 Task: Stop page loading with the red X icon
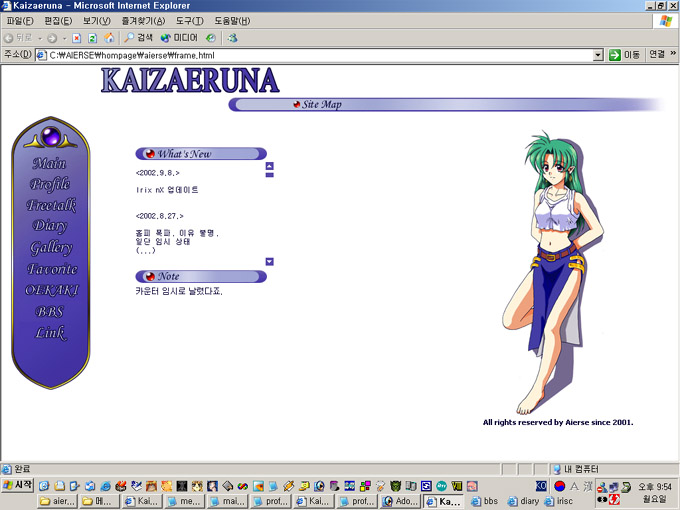click(x=77, y=38)
